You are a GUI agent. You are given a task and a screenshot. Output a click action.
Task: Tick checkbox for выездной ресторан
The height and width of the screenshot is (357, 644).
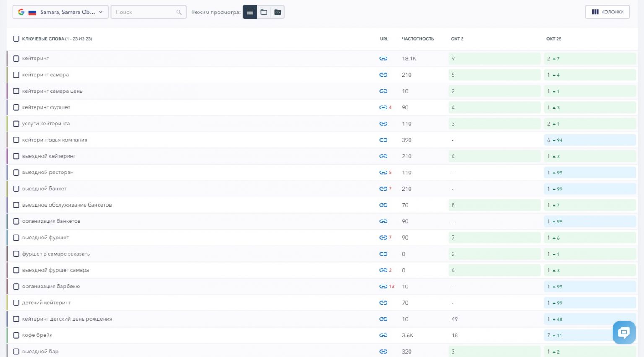click(16, 173)
